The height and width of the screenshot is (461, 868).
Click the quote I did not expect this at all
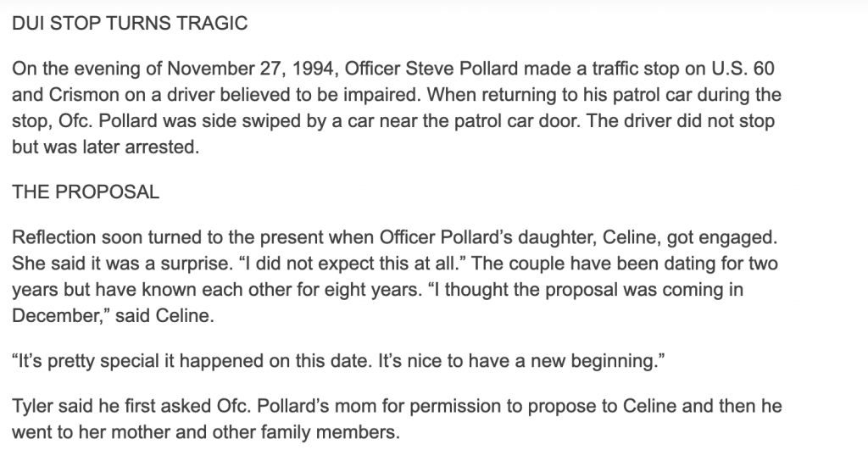[x=353, y=264]
